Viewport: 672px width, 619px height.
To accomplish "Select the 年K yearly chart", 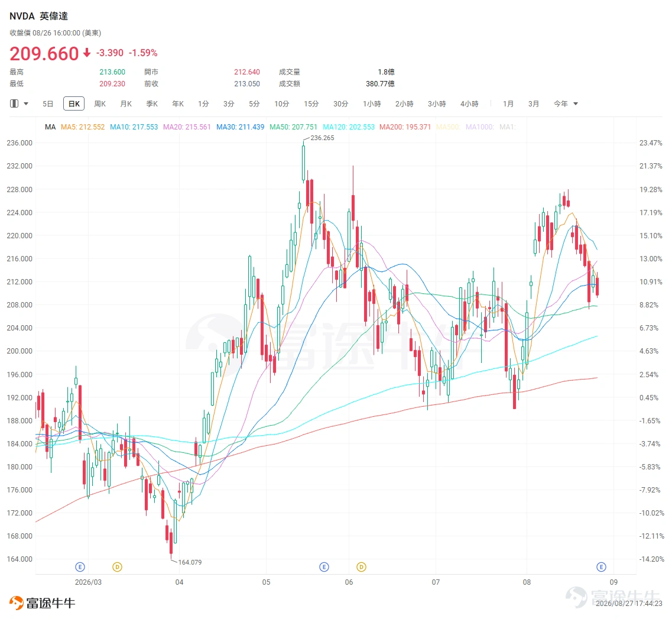I will point(178,103).
